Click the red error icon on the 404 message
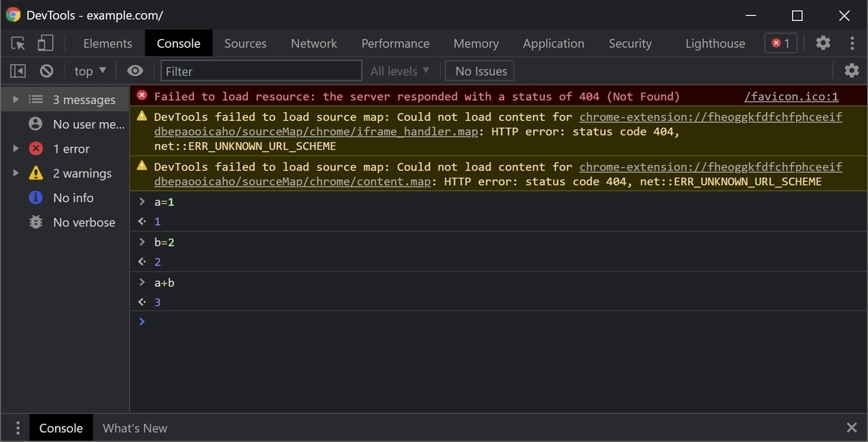868x442 pixels. click(x=142, y=95)
